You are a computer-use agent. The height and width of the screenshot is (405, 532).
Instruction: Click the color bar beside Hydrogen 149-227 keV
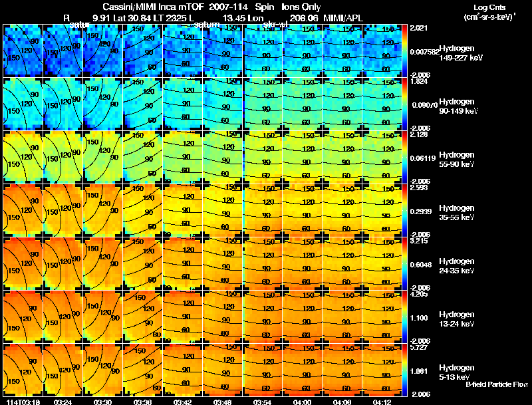tap(404, 51)
